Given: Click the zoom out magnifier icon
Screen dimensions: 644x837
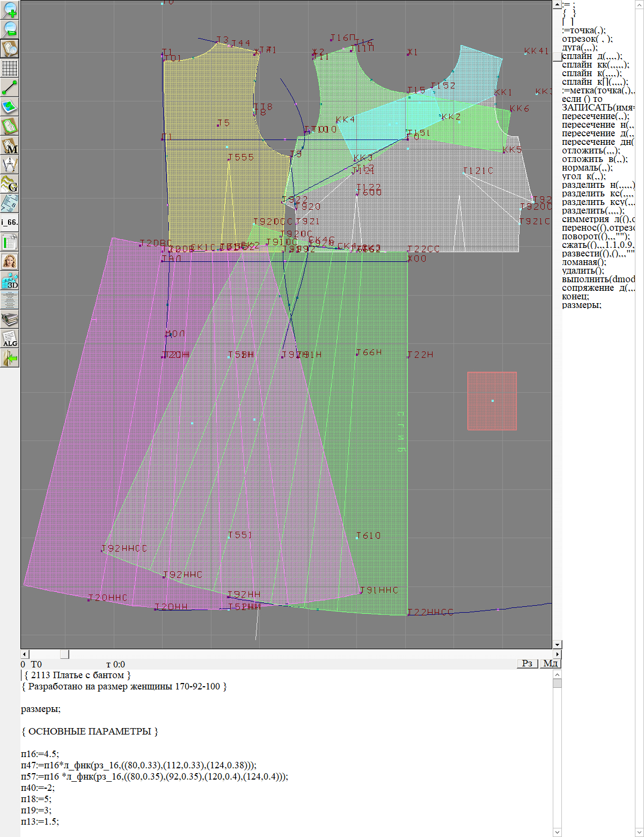Looking at the screenshot, I should pos(10,29).
